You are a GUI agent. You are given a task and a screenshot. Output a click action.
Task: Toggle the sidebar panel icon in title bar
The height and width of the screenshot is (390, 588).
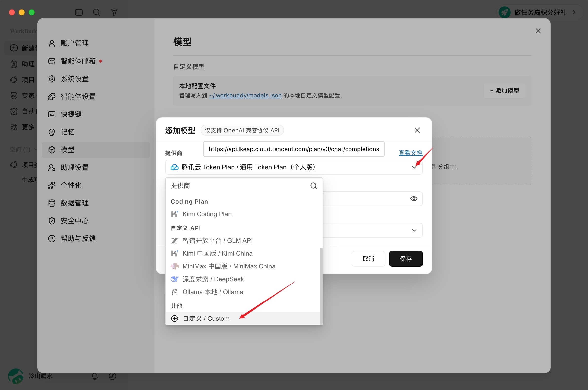click(79, 12)
